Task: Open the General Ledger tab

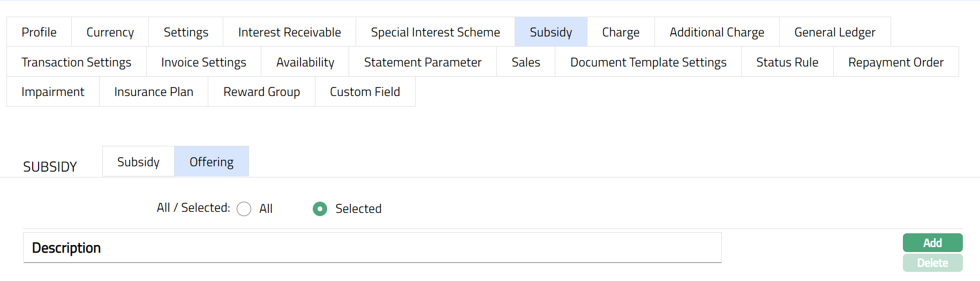Action: click(835, 32)
